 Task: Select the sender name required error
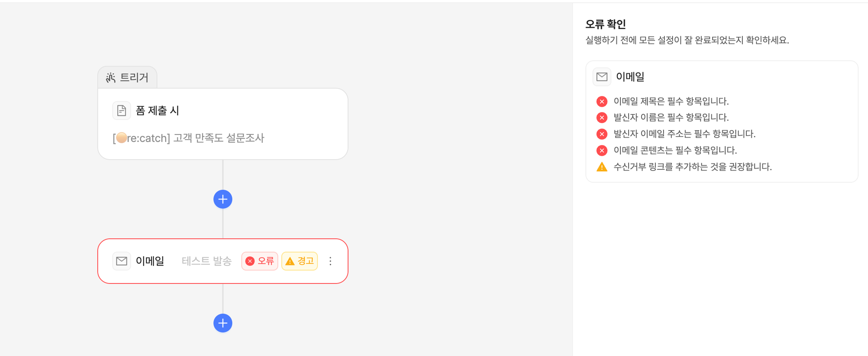coord(671,118)
